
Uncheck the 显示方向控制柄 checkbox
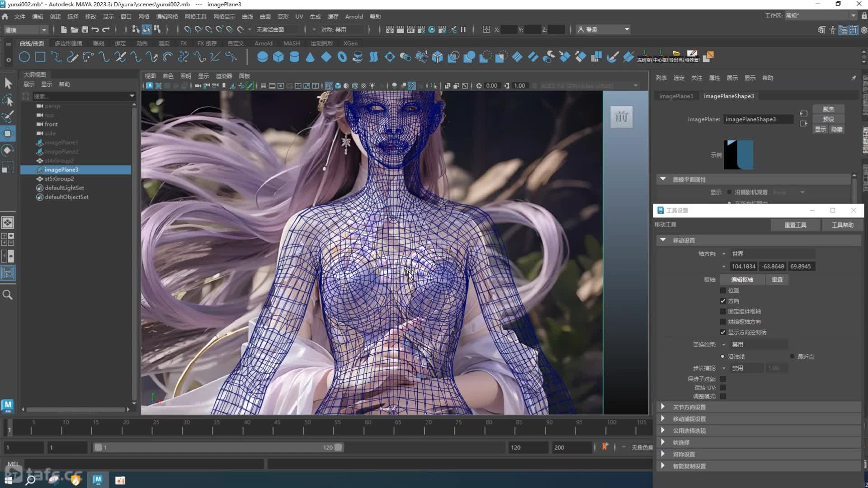(723, 332)
